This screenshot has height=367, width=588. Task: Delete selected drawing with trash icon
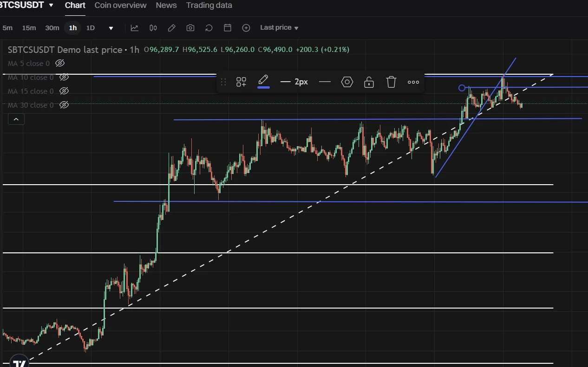pos(391,82)
